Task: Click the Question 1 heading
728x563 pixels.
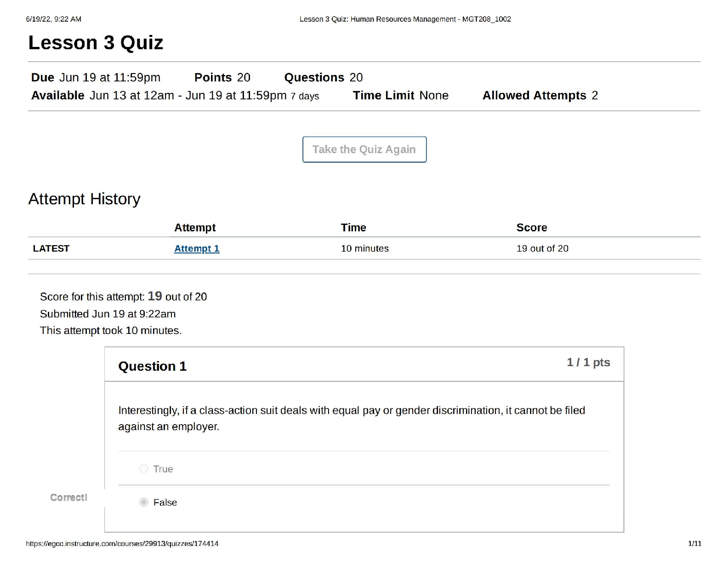Action: [x=152, y=366]
